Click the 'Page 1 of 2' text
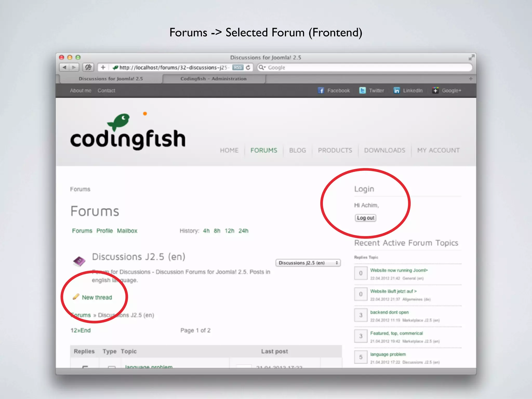This screenshot has width=532, height=399. coord(195,330)
